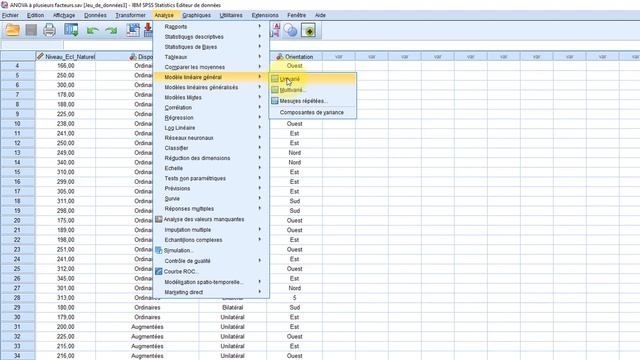
Task: Open Réseaux neuronaux menu entry
Action: pos(211,138)
